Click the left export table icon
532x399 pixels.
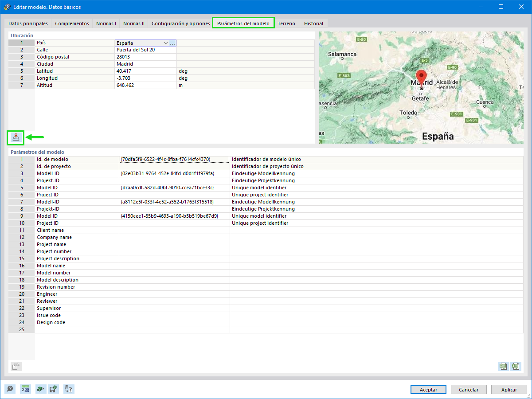[503, 366]
